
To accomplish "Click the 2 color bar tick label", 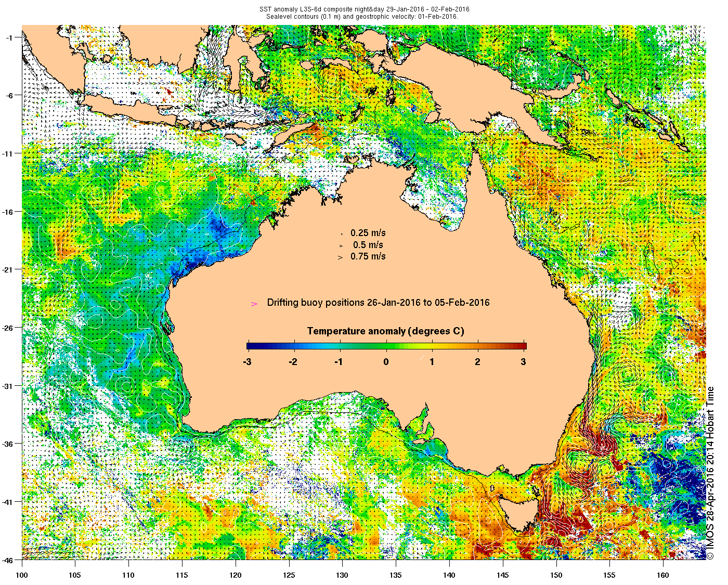I will click(478, 362).
